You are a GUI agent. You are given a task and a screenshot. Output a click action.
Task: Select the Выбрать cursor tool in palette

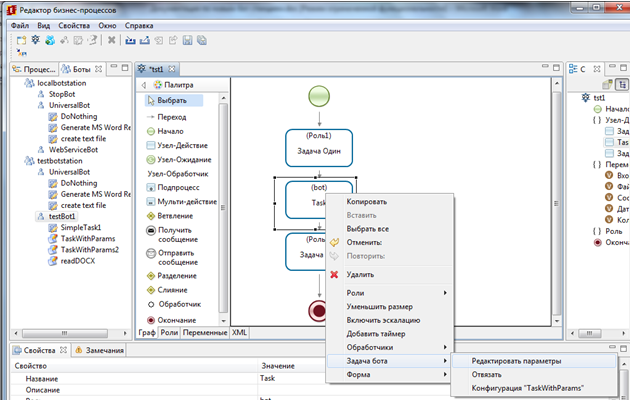pyautogui.click(x=174, y=100)
